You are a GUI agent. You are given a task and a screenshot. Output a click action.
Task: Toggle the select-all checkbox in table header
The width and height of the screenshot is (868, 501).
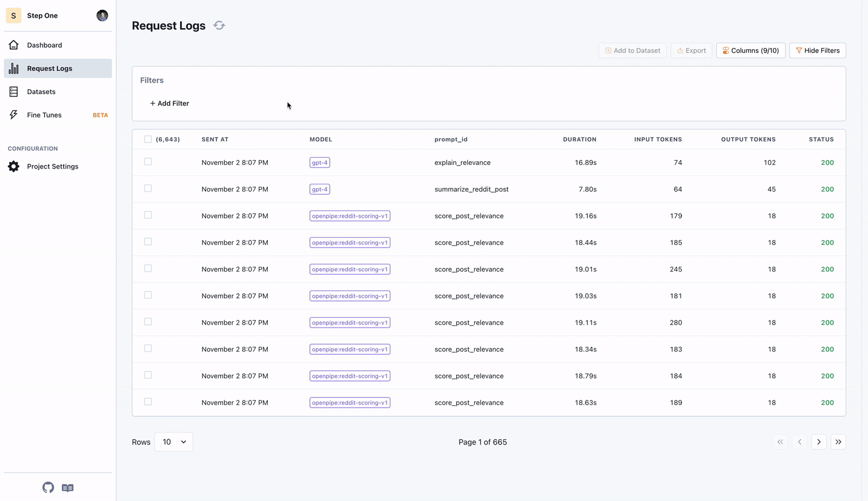coord(148,140)
